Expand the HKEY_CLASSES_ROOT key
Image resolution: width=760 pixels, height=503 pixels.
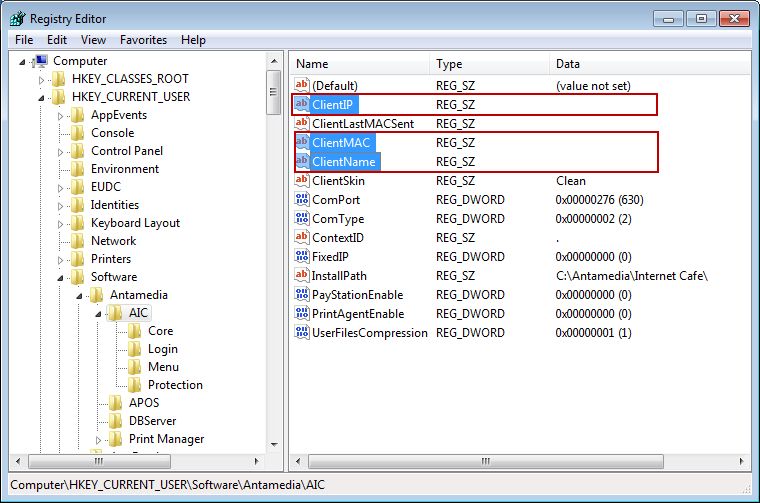(41, 79)
